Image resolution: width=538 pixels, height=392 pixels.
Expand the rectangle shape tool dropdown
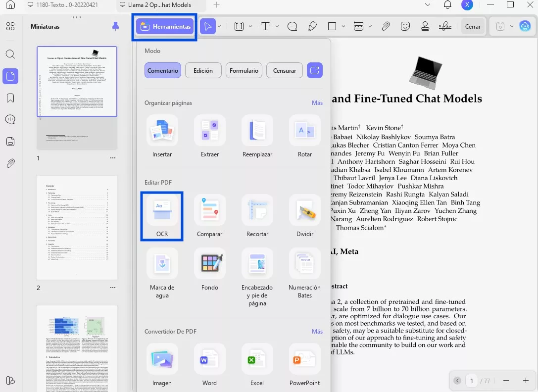point(343,27)
